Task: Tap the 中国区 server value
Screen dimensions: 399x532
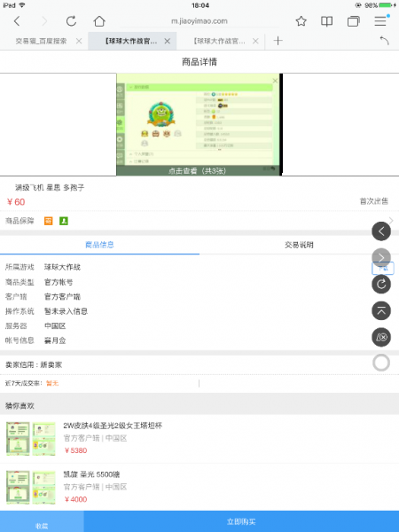Action: coord(55,326)
